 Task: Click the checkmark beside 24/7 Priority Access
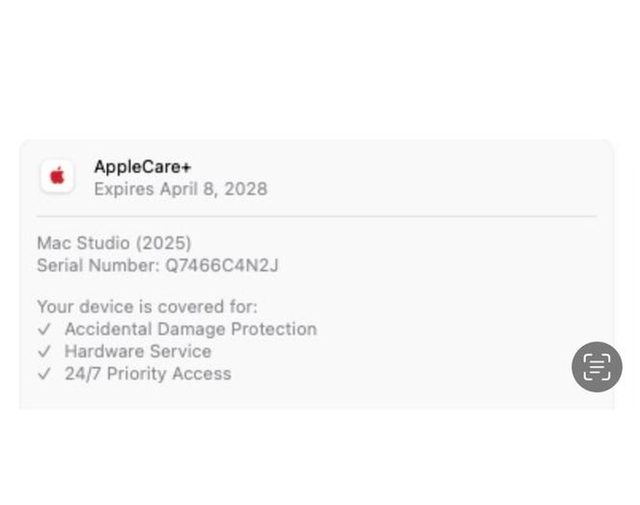pos(43,374)
